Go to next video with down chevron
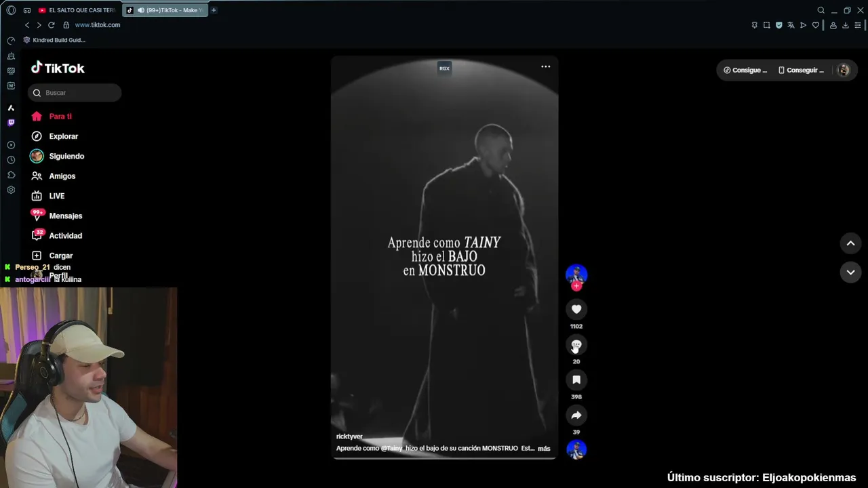868x488 pixels. (x=850, y=272)
